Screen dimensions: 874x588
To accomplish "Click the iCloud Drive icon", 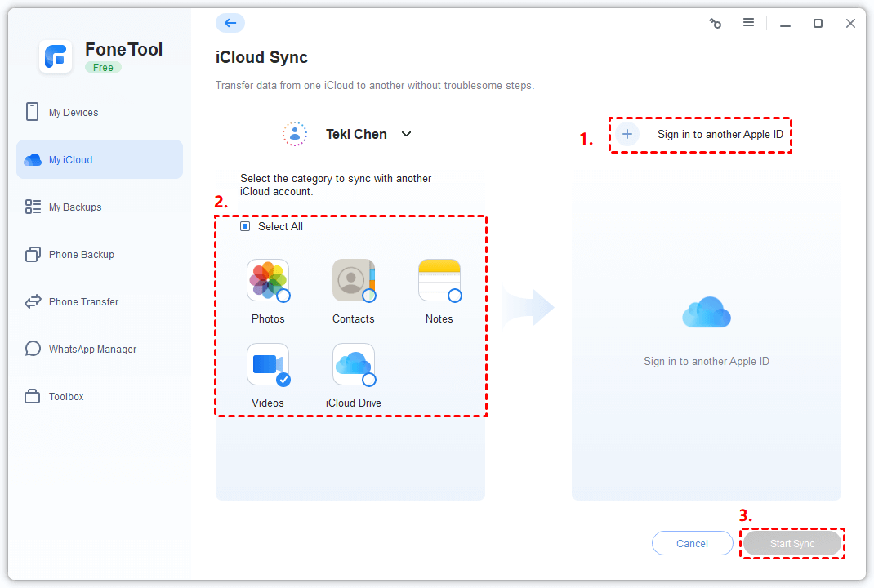I will point(354,364).
